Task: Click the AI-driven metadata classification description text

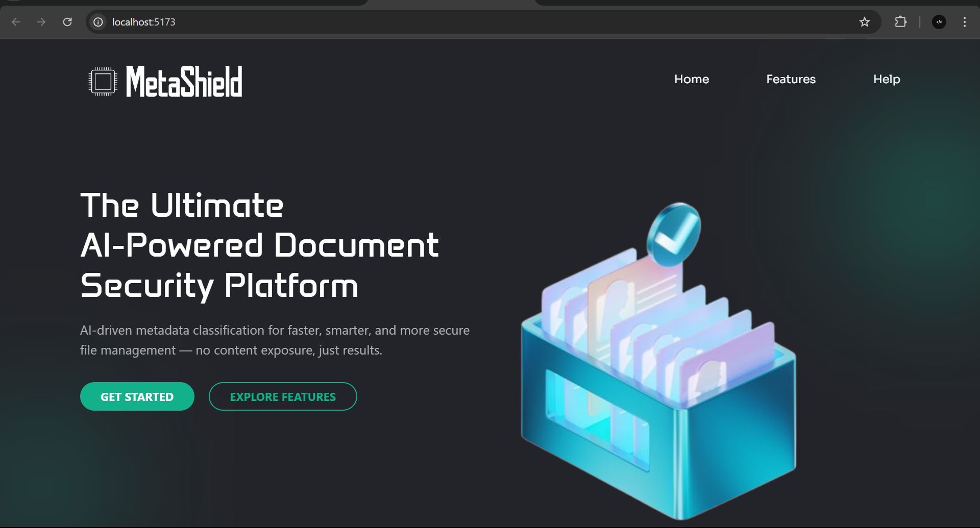Action: (x=275, y=340)
